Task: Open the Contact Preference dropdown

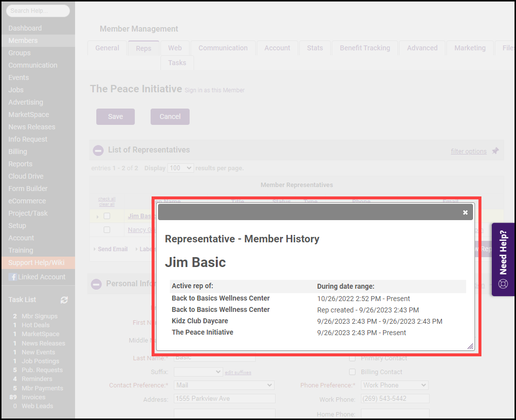Action: click(224, 385)
